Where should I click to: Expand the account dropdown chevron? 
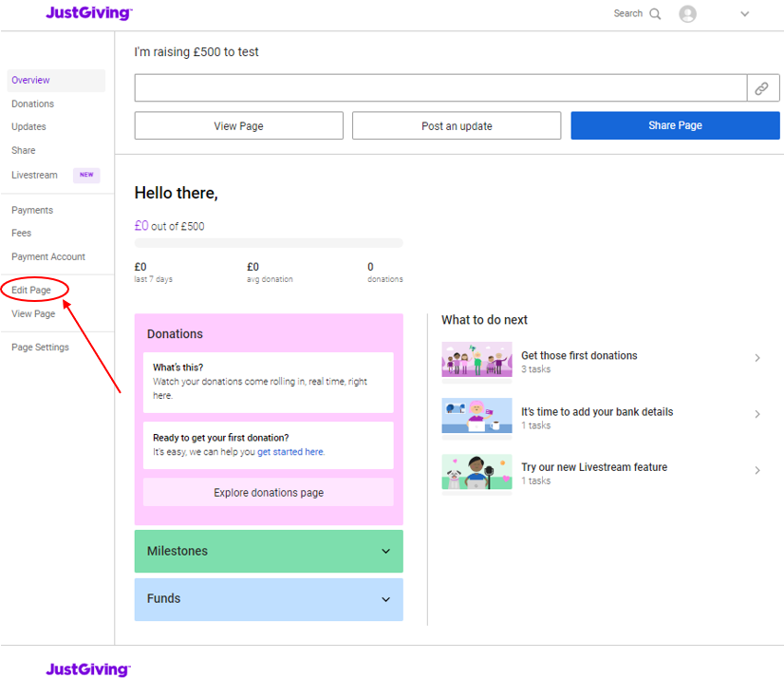click(x=744, y=14)
